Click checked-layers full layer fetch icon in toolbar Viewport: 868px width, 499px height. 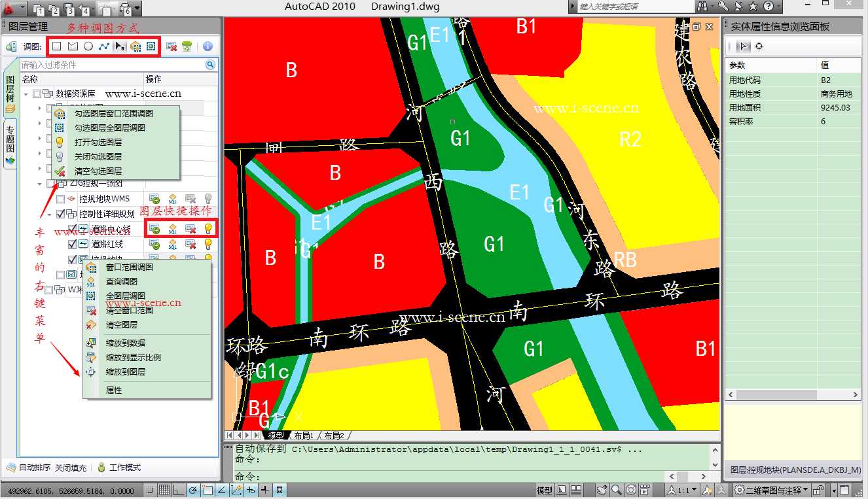click(x=151, y=46)
